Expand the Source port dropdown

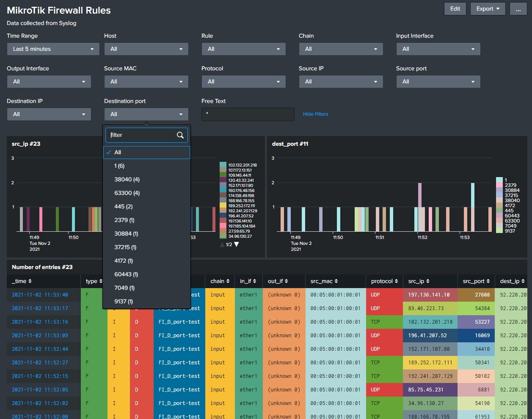coord(438,82)
